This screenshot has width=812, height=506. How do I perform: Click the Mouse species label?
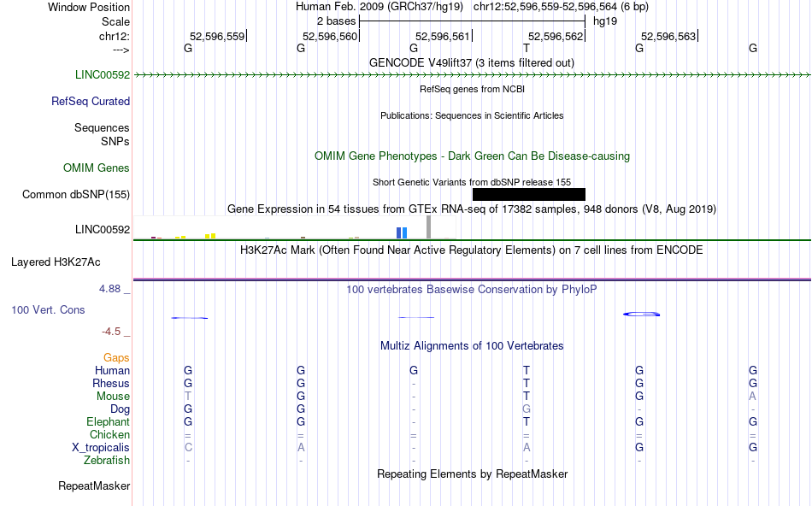113,397
